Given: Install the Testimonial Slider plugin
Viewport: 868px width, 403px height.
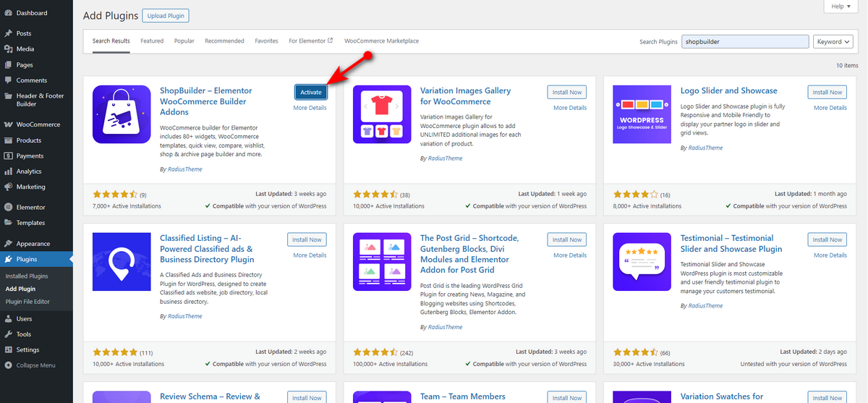Looking at the screenshot, I should tap(827, 239).
